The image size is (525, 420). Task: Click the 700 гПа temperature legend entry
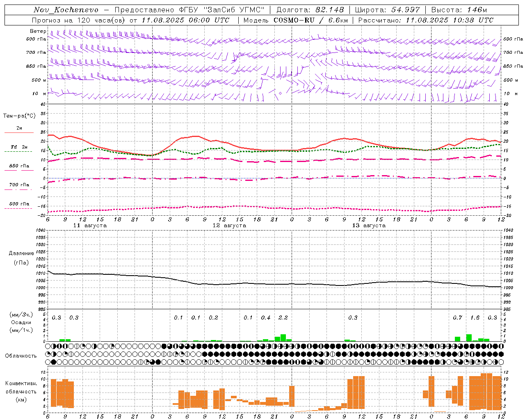(x=19, y=185)
